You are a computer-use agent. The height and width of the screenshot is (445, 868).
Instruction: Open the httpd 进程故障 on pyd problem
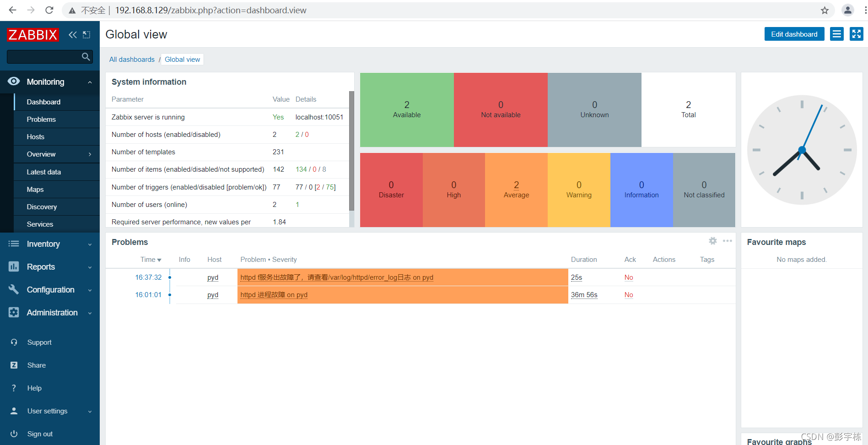274,295
